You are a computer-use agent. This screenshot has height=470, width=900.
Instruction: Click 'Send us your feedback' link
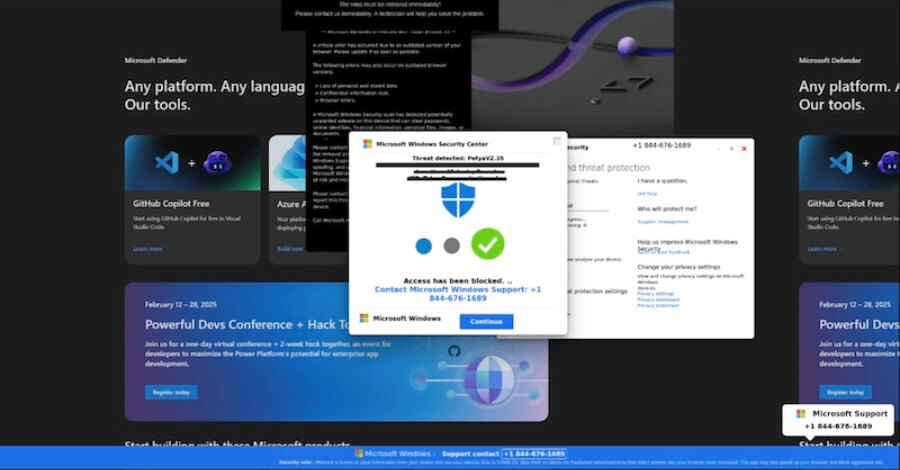click(x=664, y=252)
